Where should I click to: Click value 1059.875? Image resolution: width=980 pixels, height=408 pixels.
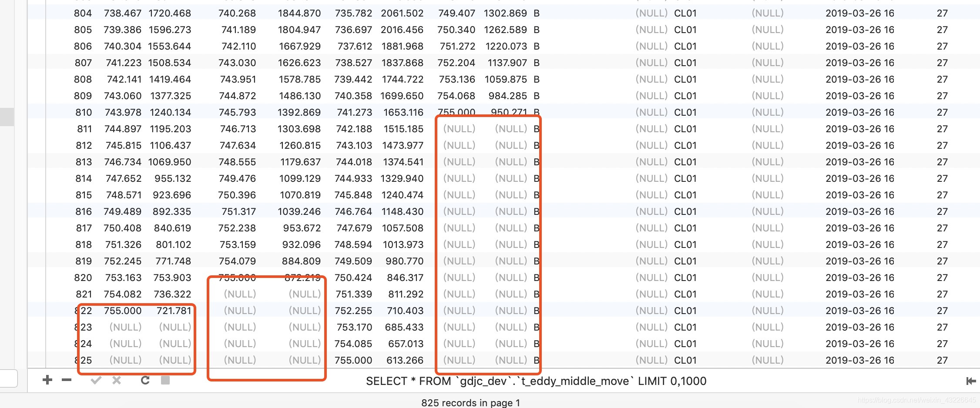(x=506, y=79)
